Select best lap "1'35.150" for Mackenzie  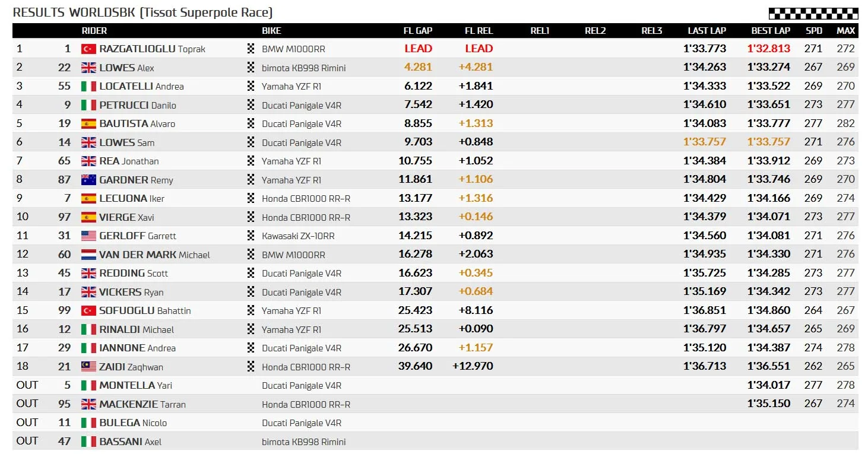click(769, 404)
